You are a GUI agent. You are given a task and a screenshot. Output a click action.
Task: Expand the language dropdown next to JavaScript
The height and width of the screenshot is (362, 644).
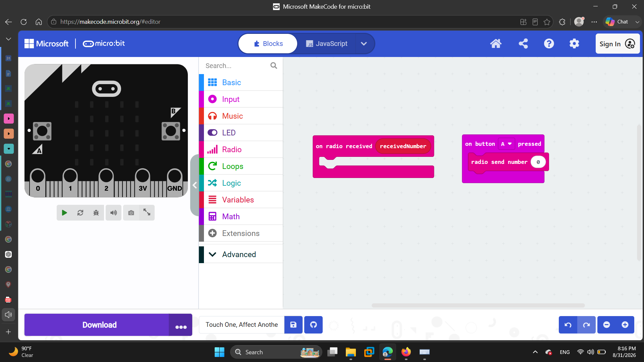(x=364, y=44)
